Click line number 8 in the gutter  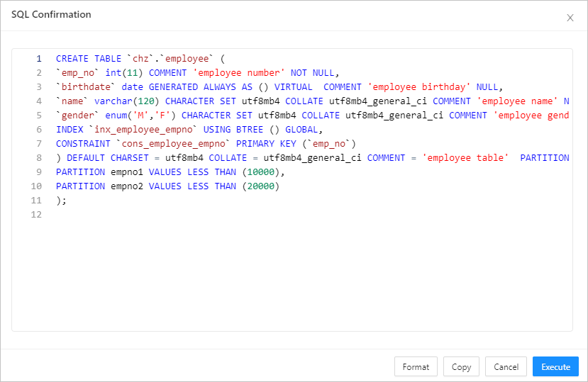point(39,158)
